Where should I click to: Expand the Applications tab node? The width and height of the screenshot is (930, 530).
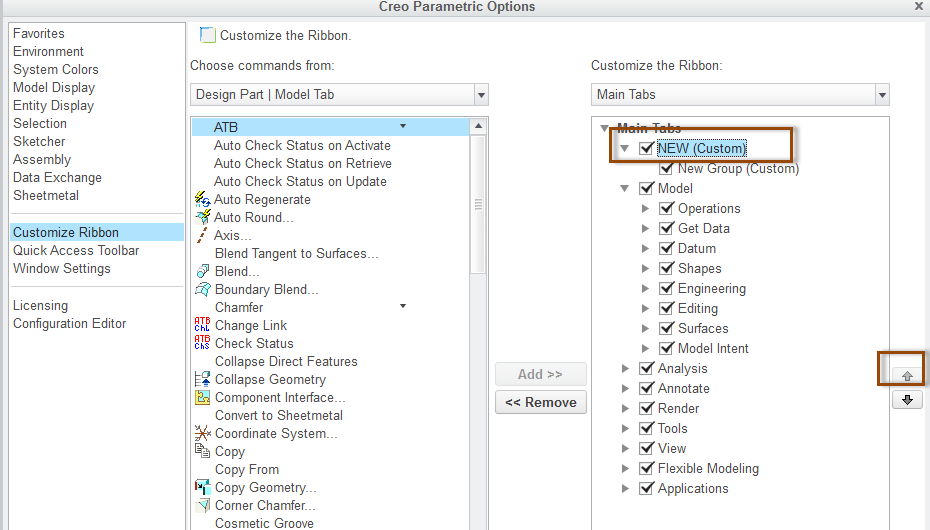pyautogui.click(x=625, y=489)
